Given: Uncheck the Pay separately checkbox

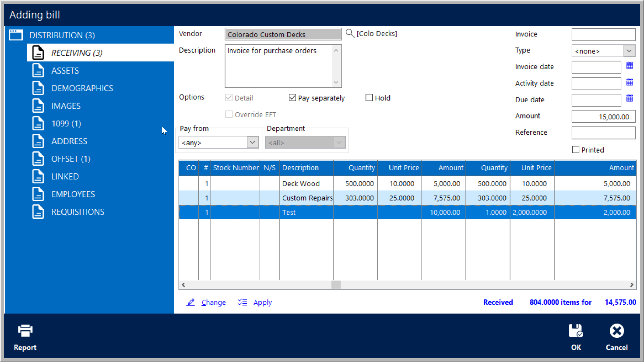Looking at the screenshot, I should [292, 98].
